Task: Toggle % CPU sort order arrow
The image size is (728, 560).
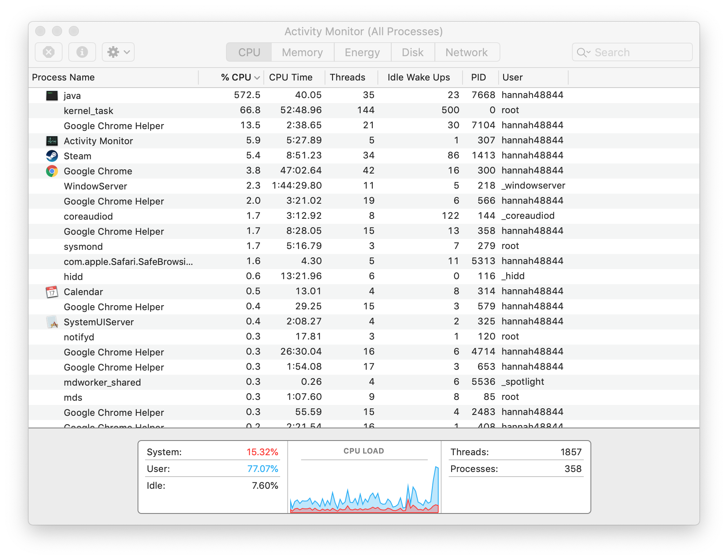Action: click(x=257, y=78)
